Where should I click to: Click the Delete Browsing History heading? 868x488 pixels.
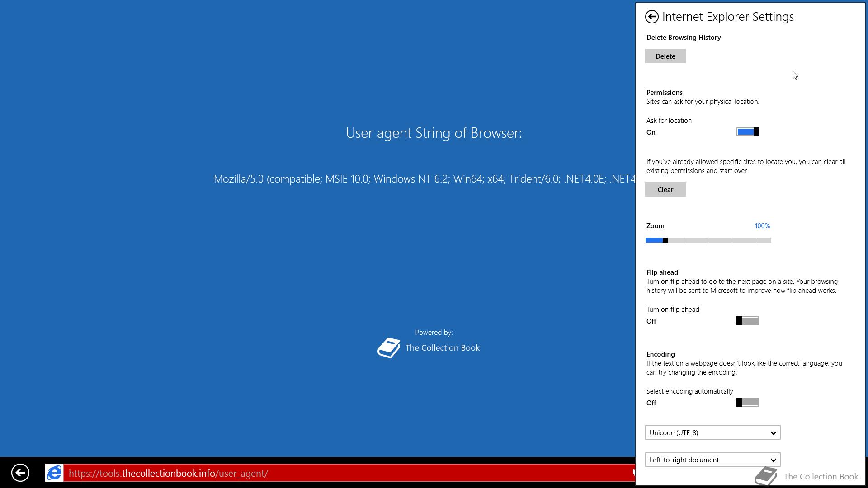(x=684, y=38)
